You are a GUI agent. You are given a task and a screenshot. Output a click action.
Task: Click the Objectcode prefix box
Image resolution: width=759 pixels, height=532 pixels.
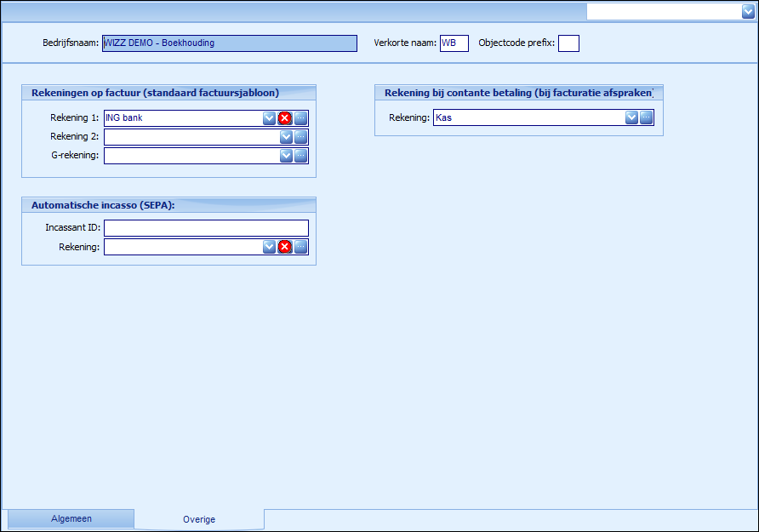[x=568, y=43]
